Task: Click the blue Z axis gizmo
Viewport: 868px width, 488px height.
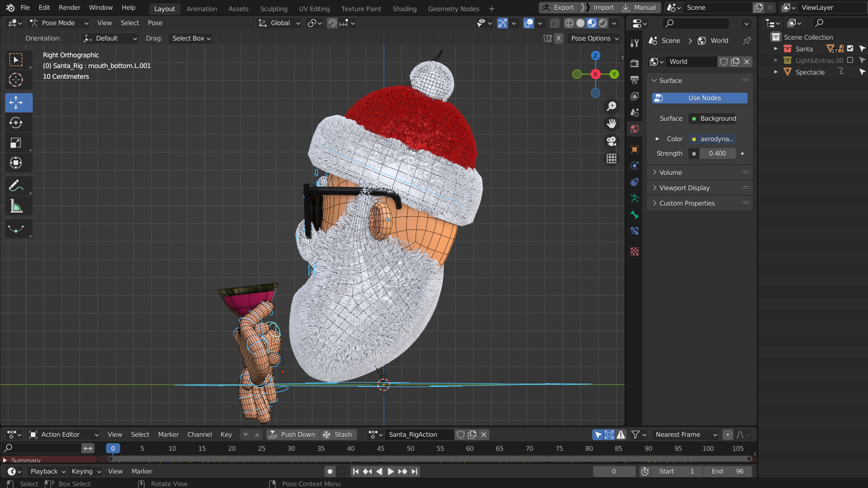Action: [595, 56]
